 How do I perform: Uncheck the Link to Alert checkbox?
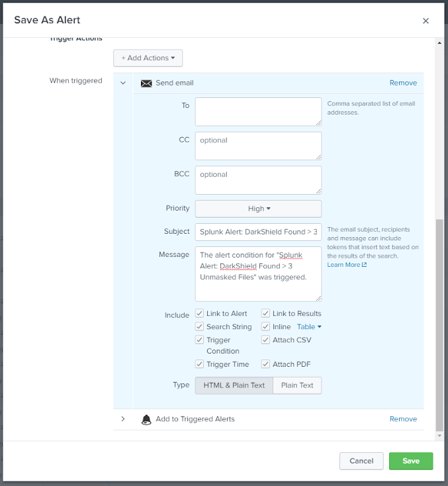point(200,313)
